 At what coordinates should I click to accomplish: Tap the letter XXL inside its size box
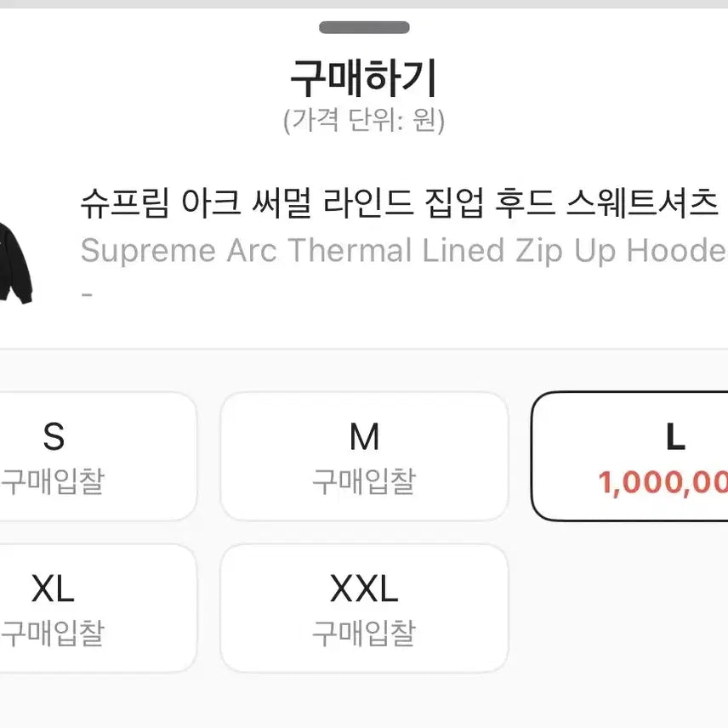[x=364, y=587]
